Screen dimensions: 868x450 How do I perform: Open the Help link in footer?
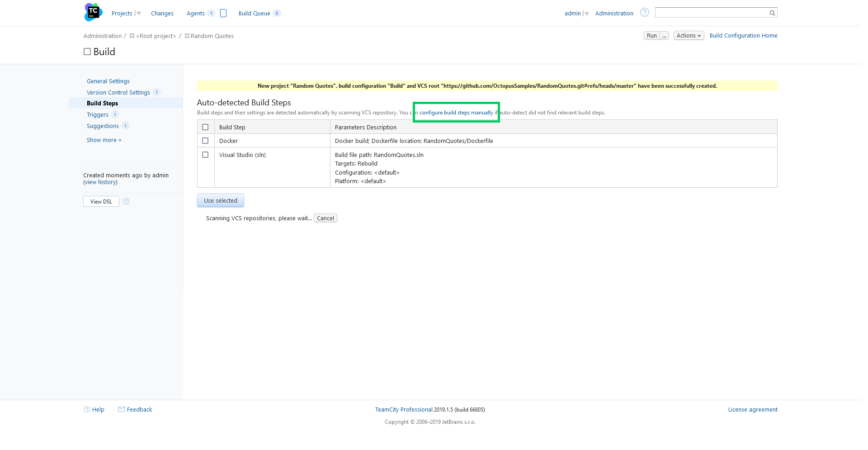tap(98, 410)
